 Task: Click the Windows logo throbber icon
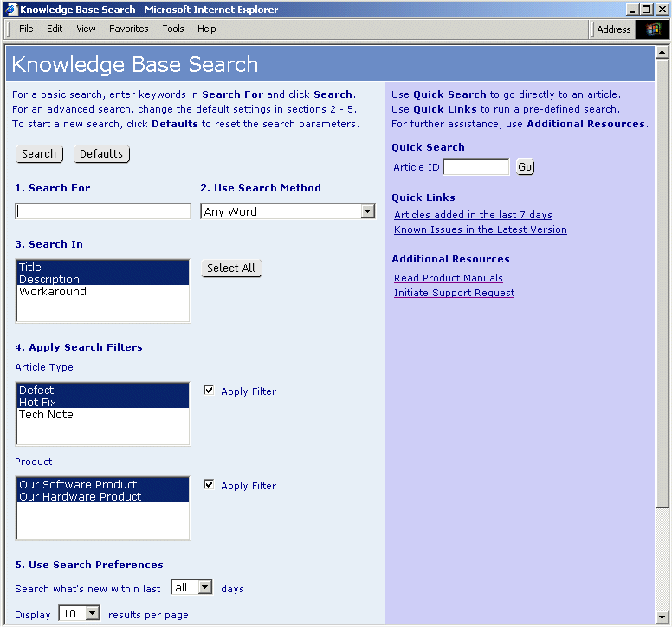(x=653, y=29)
